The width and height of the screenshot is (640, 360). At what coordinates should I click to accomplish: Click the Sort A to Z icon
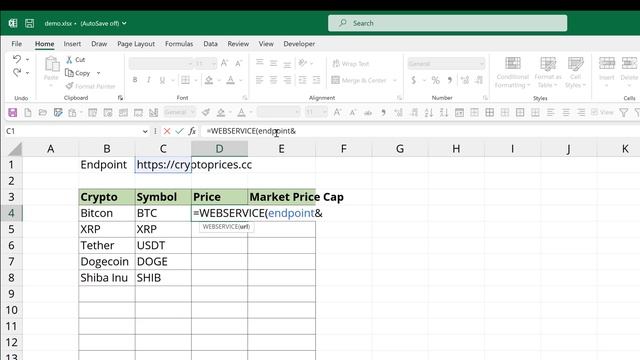point(429,112)
